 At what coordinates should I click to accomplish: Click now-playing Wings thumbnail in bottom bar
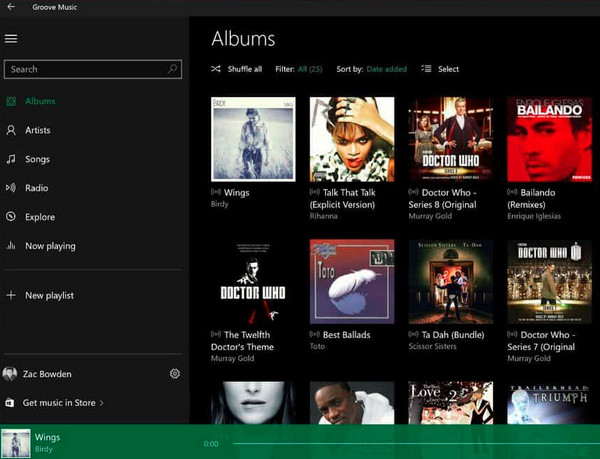pos(16,443)
